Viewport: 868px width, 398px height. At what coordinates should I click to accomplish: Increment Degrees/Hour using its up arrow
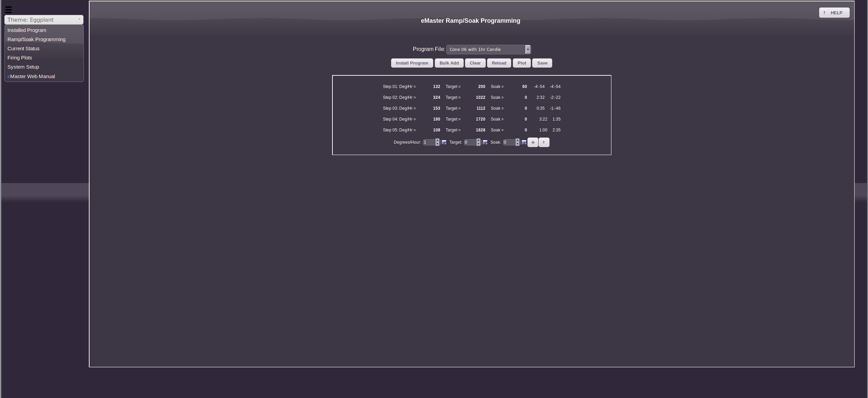[x=437, y=140]
